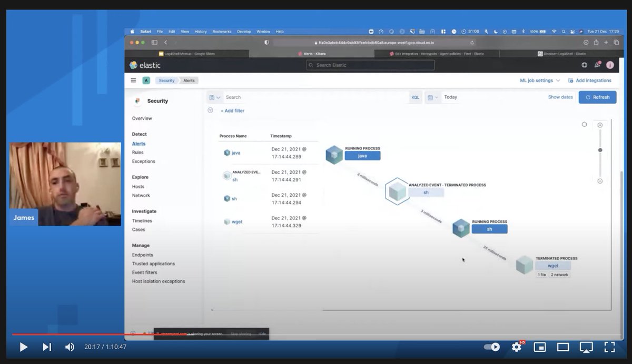Open Endpoints under Manage
Image resolution: width=632 pixels, height=364 pixels.
pos(142,255)
